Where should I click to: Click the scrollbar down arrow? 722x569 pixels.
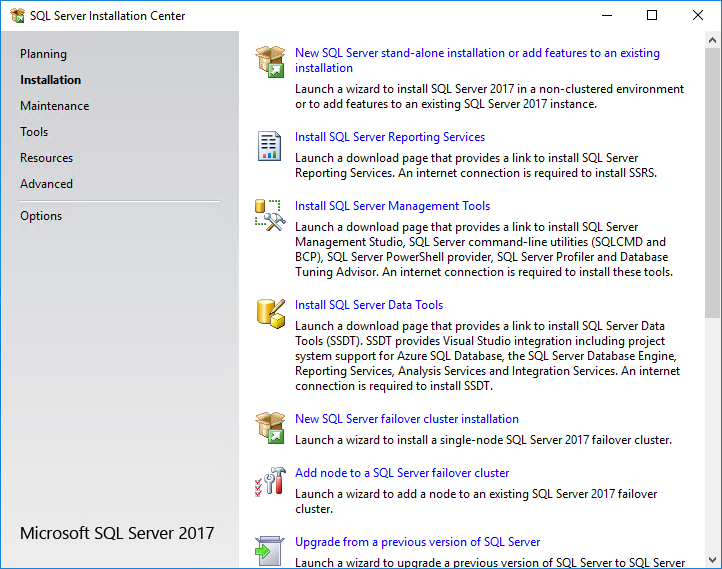point(712,560)
